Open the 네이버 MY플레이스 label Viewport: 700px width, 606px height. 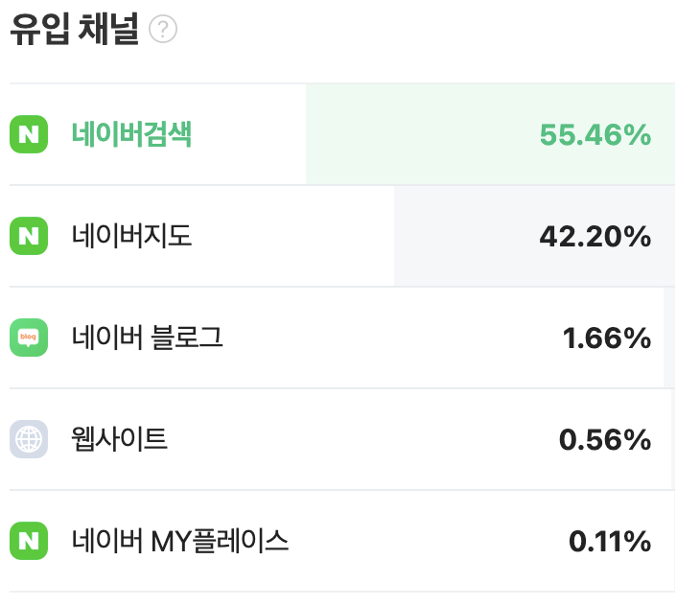180,541
